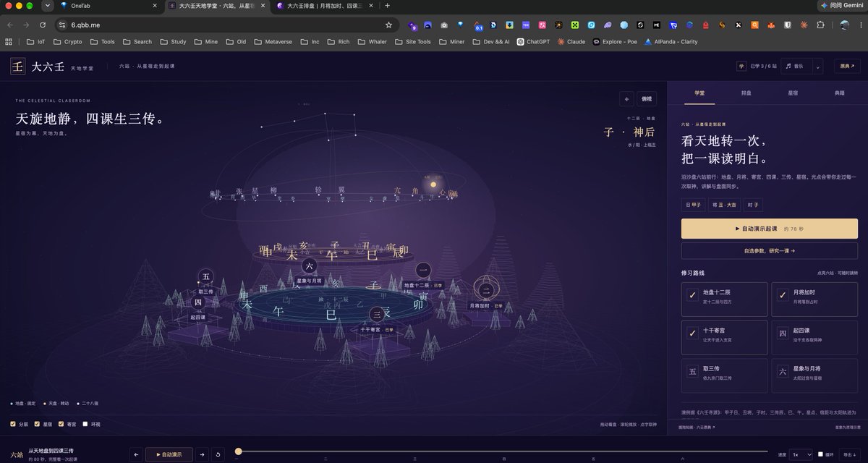The width and height of the screenshot is (868, 463).
Task: Open the ChatGPT bookmark
Action: click(533, 42)
